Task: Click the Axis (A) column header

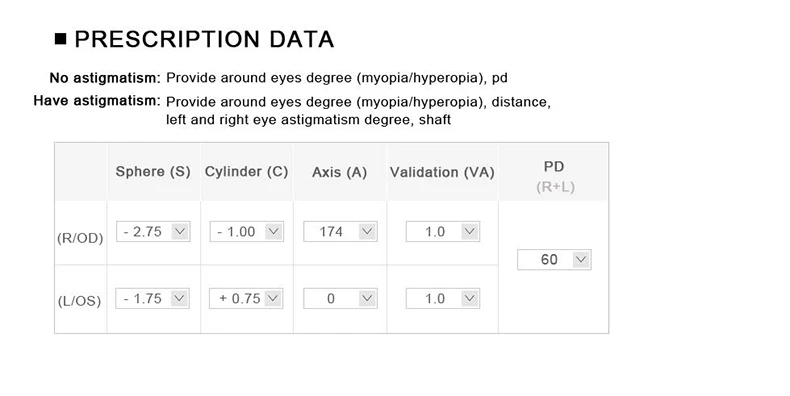Action: click(339, 172)
